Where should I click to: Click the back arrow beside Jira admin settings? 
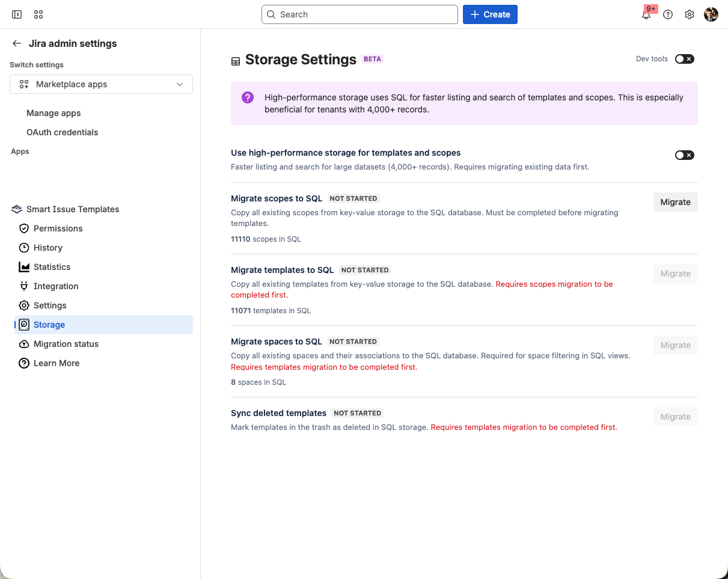point(17,43)
